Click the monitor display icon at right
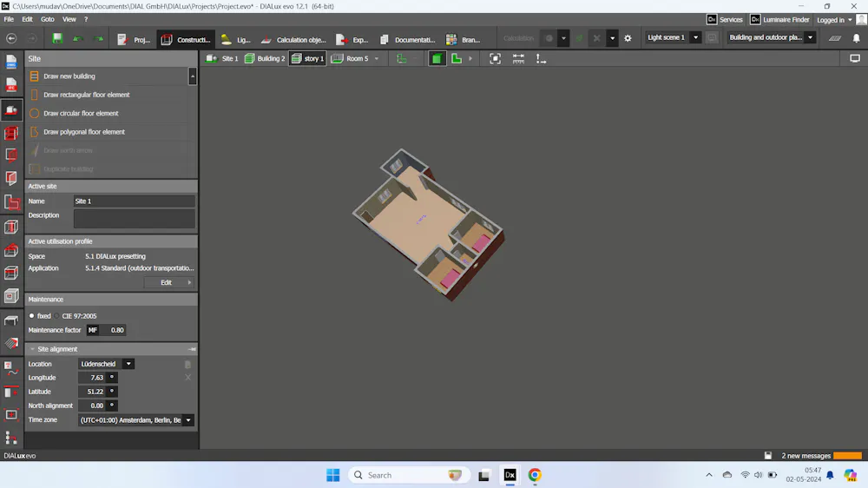Image resolution: width=868 pixels, height=488 pixels. (x=855, y=58)
